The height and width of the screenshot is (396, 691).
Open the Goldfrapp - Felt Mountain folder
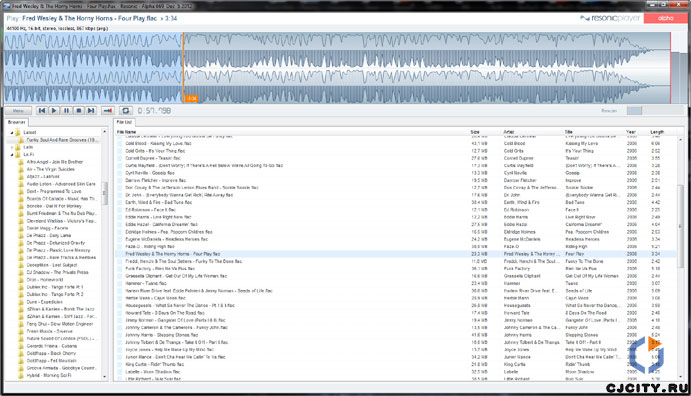[52, 360]
